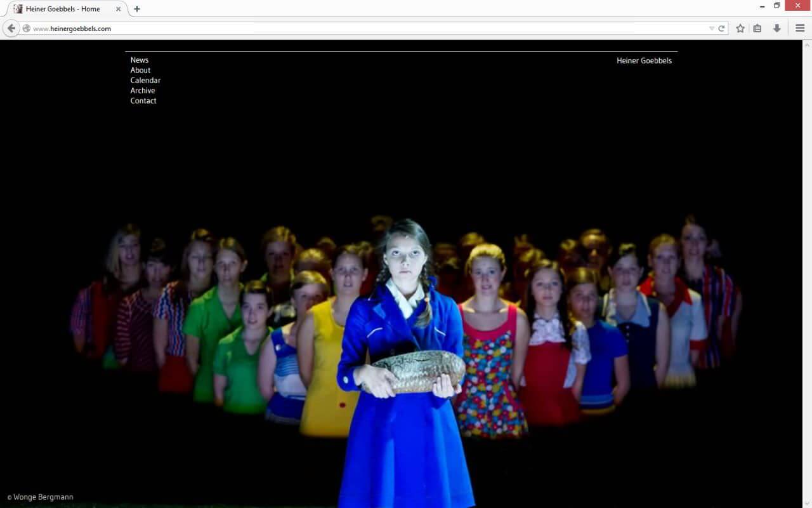The height and width of the screenshot is (508, 812).
Task: Bookmark this page with the star icon
Action: coord(740,29)
